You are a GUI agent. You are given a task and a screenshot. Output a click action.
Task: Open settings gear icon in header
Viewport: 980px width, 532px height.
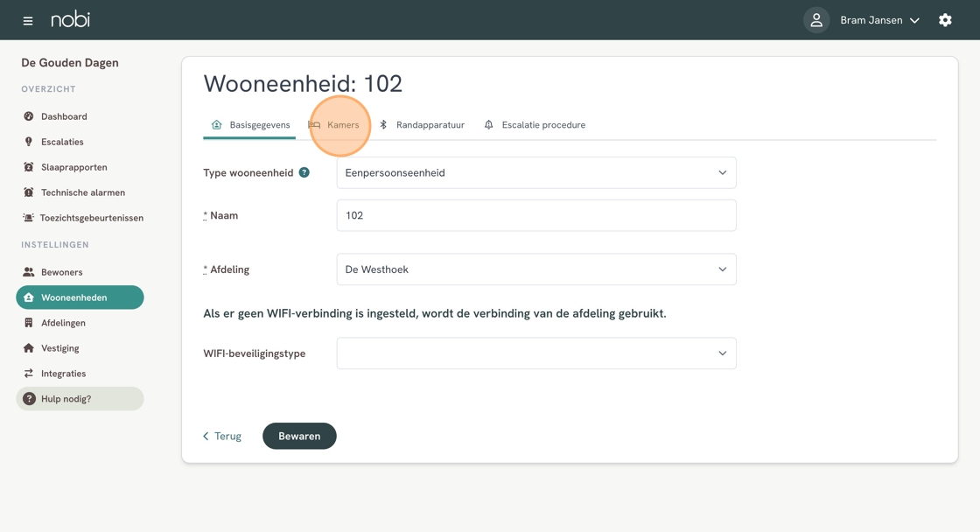pos(945,20)
